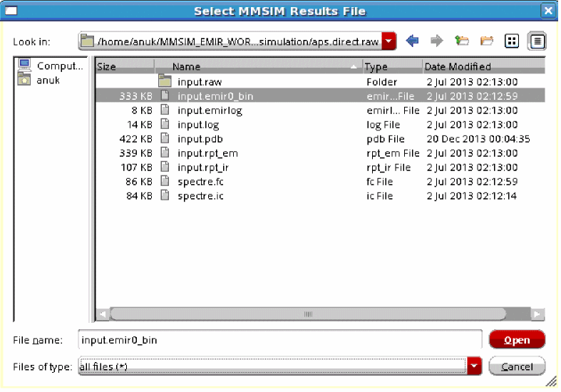Image resolution: width=561 pixels, height=392 pixels.
Task: Click the input.pdb file icon
Action: tap(165, 139)
